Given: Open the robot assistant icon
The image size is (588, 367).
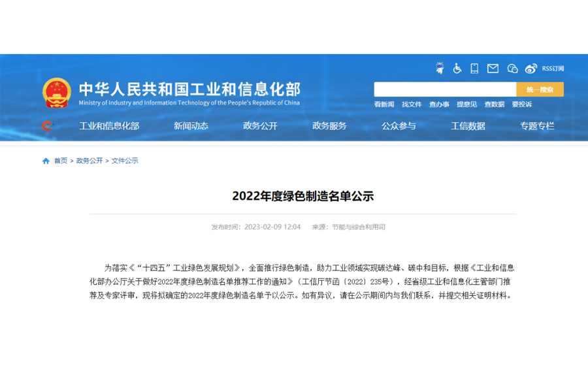Looking at the screenshot, I should [x=440, y=68].
